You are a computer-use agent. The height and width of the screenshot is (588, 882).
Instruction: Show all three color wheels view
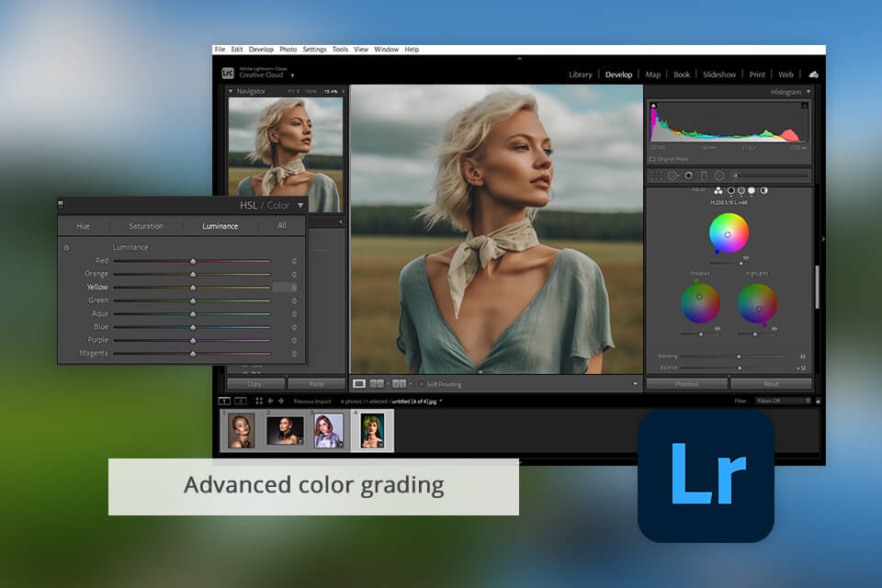pos(718,191)
